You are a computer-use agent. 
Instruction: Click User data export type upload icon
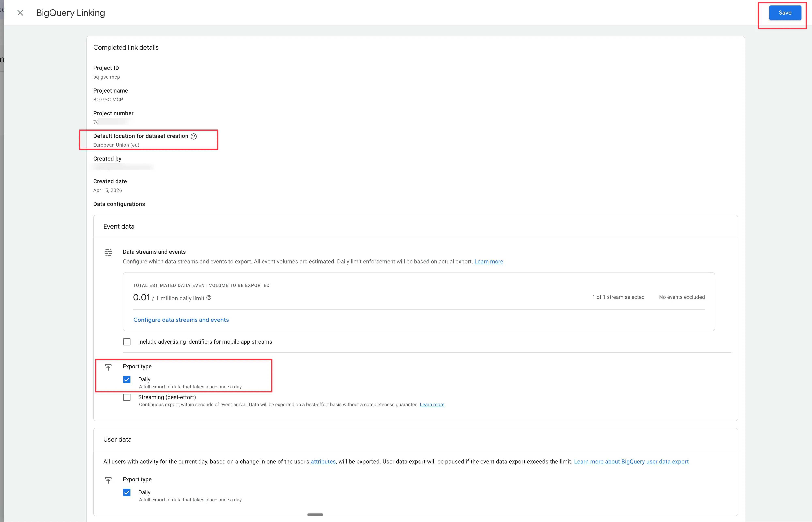pos(108,480)
